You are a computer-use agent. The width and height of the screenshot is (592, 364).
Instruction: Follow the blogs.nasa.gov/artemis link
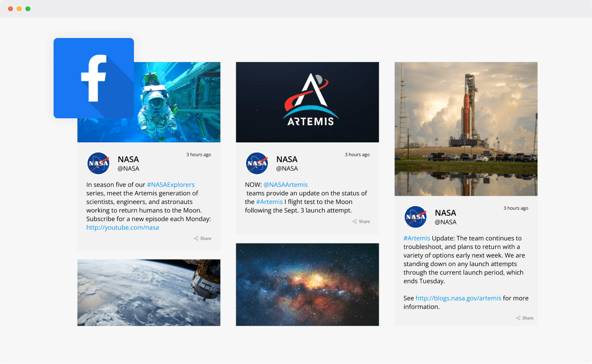458,298
